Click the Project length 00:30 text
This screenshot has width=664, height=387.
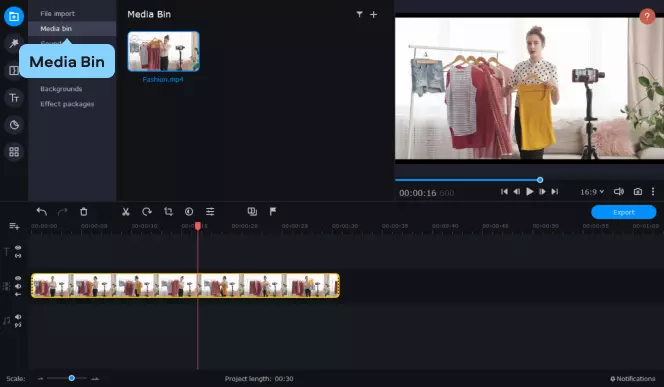pyautogui.click(x=259, y=379)
